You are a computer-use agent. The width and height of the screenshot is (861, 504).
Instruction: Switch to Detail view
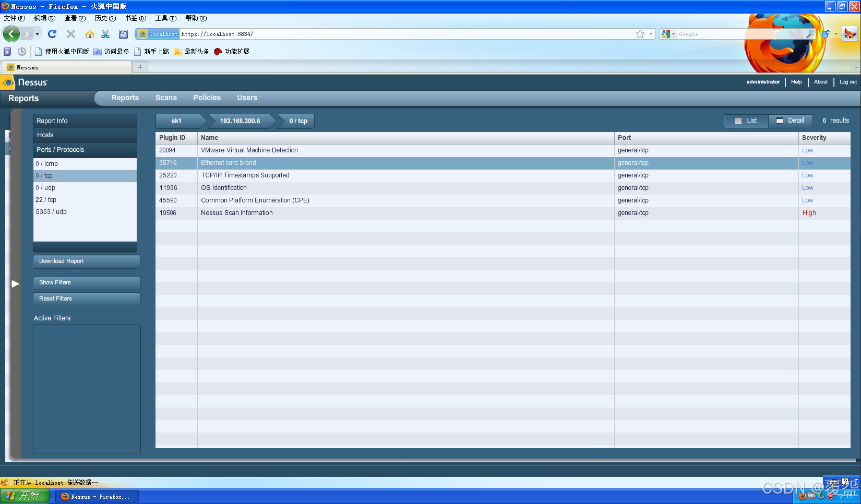click(x=791, y=121)
